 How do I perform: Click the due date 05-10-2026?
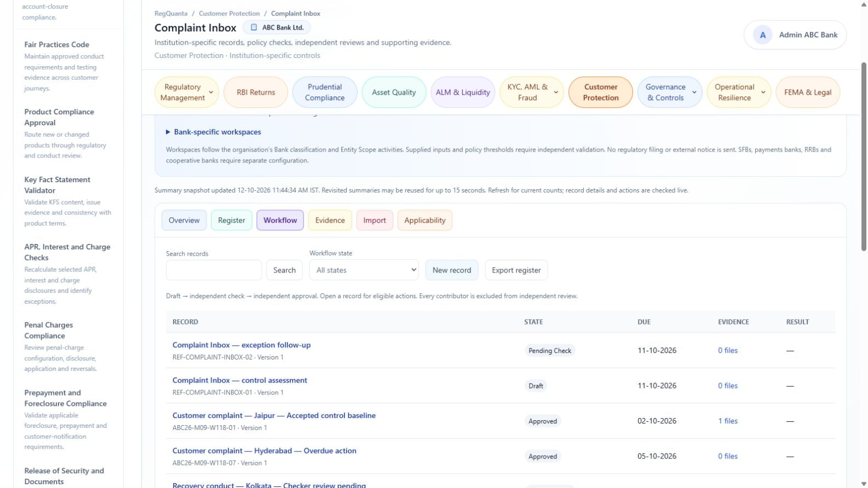tap(657, 456)
